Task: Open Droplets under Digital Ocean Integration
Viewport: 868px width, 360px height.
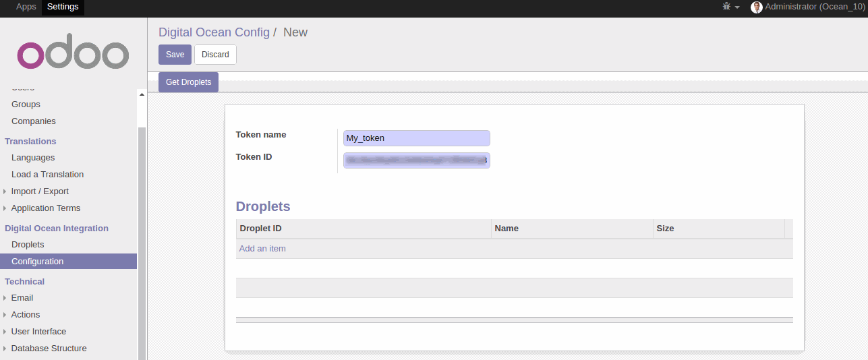Action: point(28,245)
